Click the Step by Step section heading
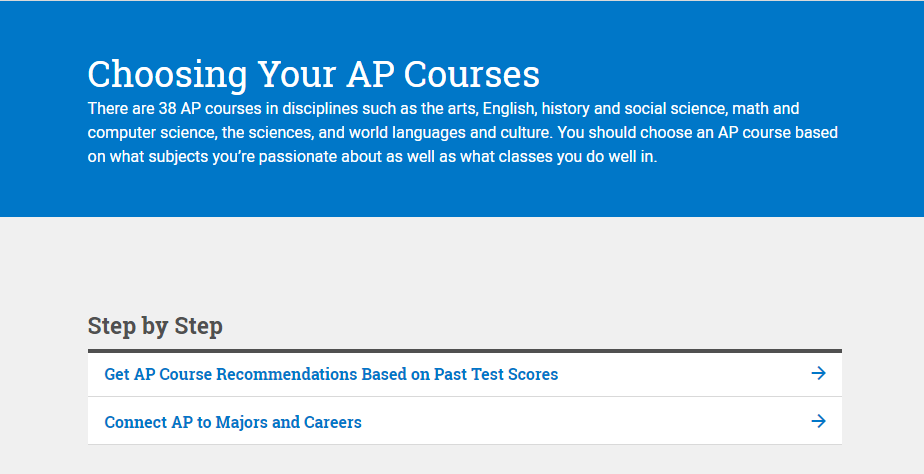Image resolution: width=924 pixels, height=474 pixels. (x=155, y=326)
